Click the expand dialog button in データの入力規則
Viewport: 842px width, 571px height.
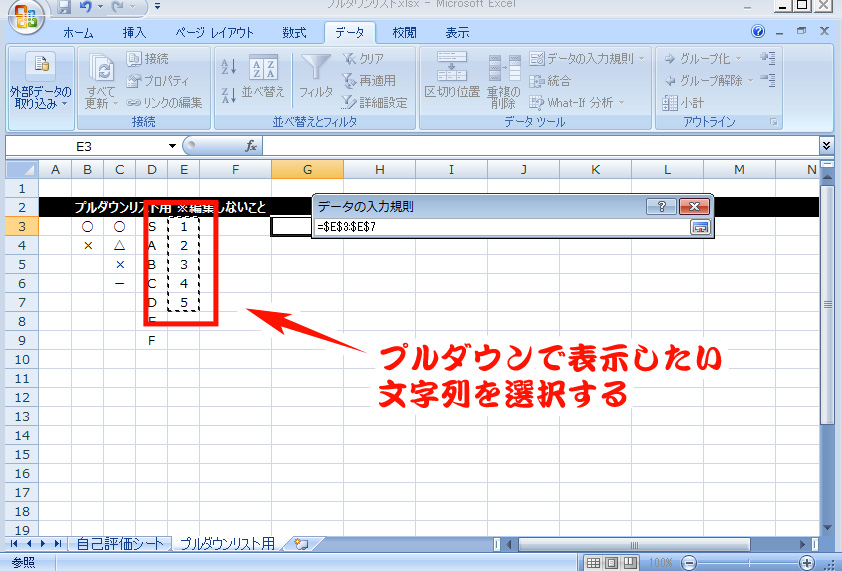[700, 227]
